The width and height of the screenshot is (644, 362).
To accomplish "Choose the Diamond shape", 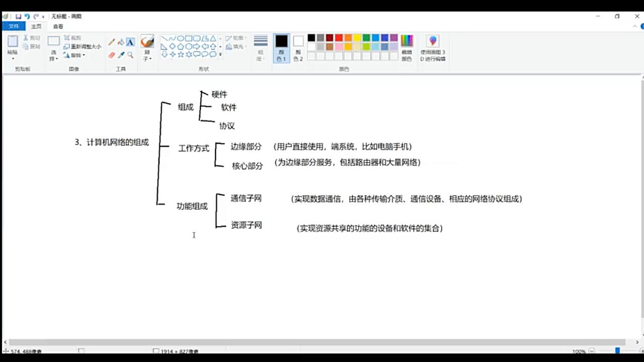I will (172, 46).
